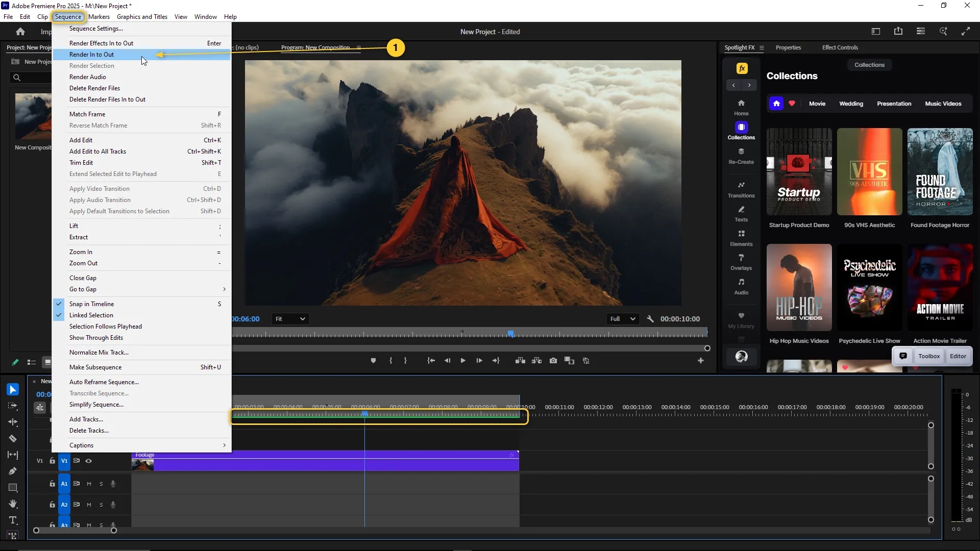
Task: Click the Home icon in workspace bar
Action: tap(20, 32)
